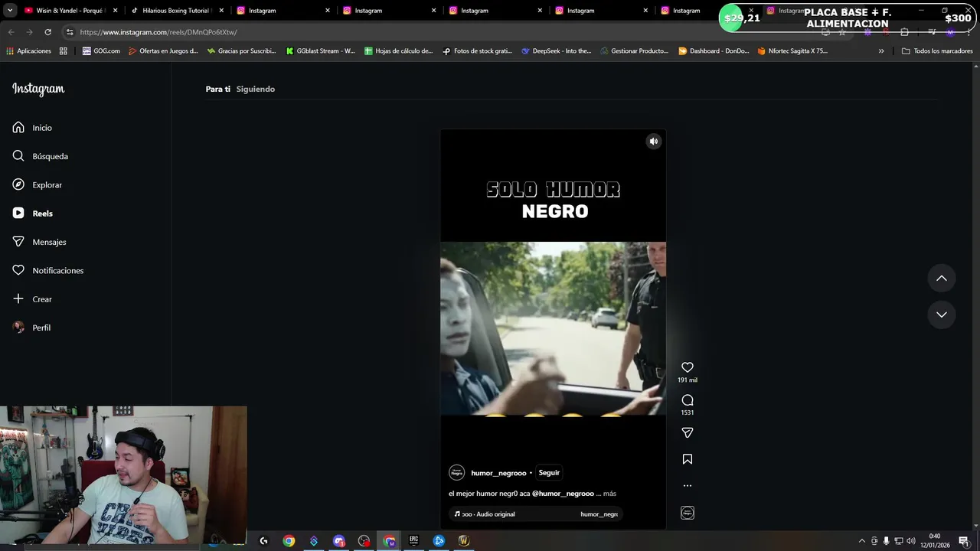Click Crear to make a post
This screenshot has height=551, width=980.
[32, 299]
